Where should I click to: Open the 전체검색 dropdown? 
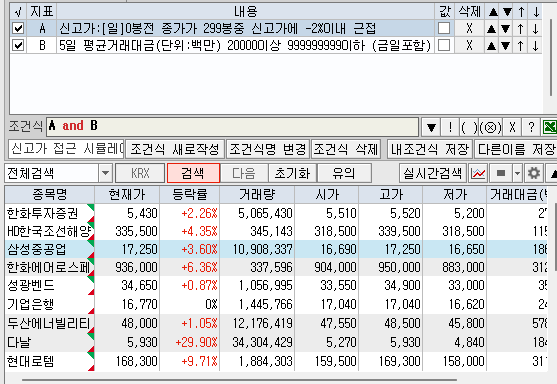(x=105, y=173)
